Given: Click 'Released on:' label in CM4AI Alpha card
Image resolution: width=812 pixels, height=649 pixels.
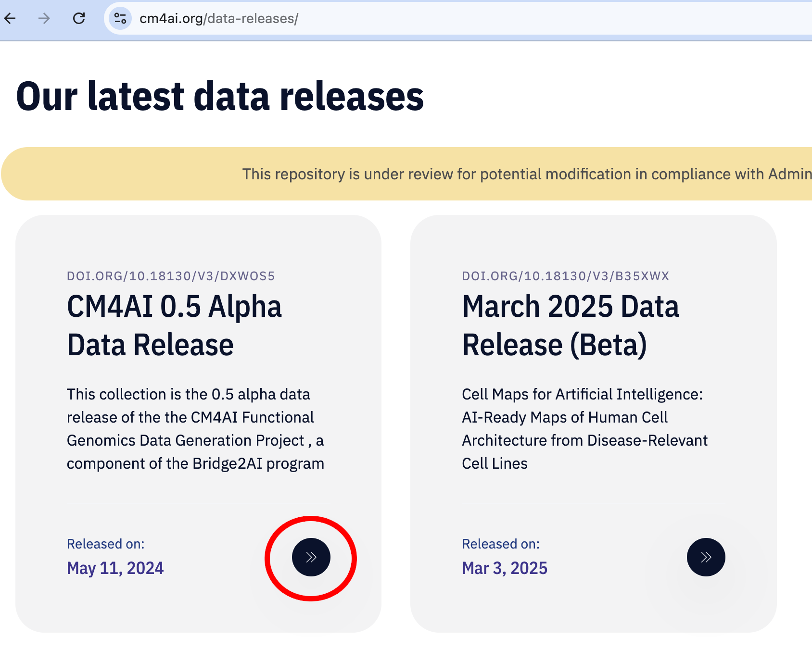Looking at the screenshot, I should 106,544.
